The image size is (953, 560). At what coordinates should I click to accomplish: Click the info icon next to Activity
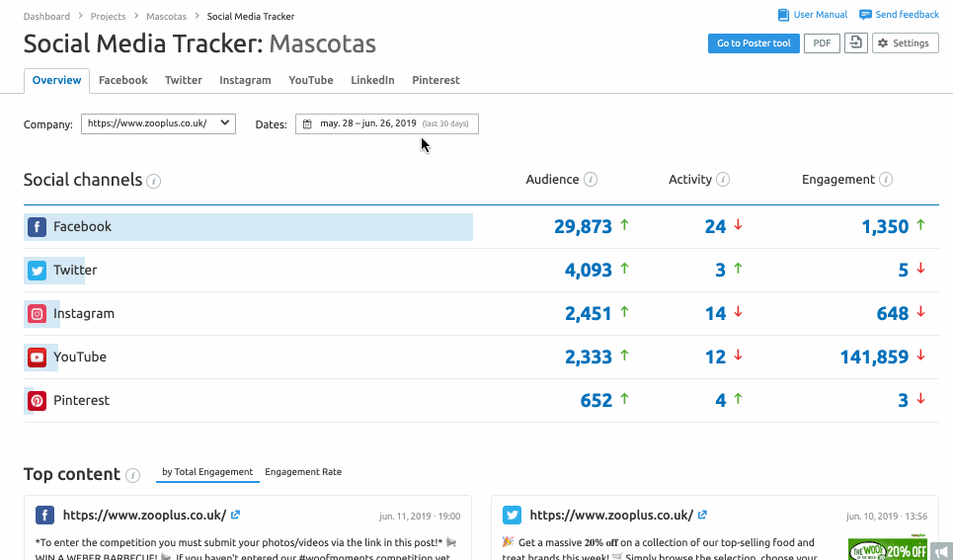[723, 180]
